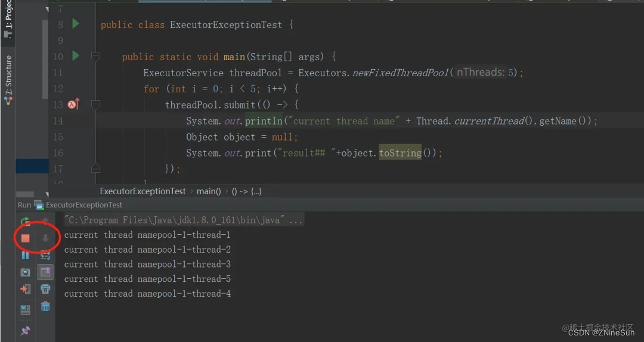This screenshot has width=644, height=342.
Task: Click the java command line in the console
Action: tap(184, 220)
